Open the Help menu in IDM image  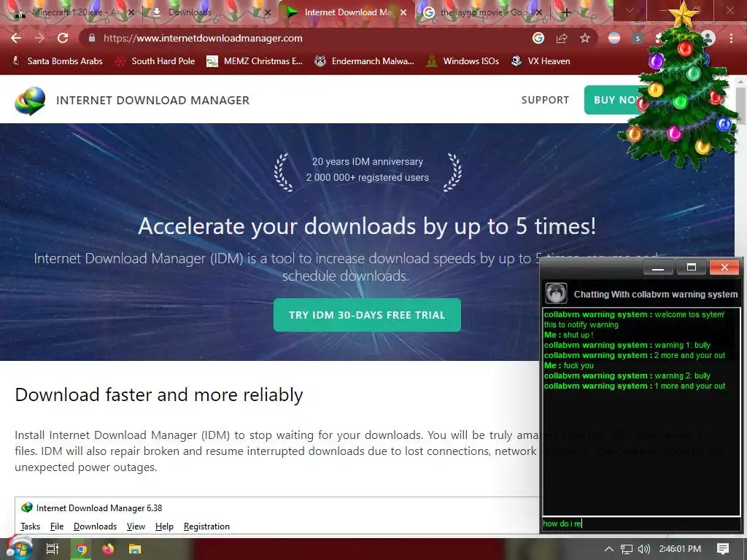click(164, 526)
